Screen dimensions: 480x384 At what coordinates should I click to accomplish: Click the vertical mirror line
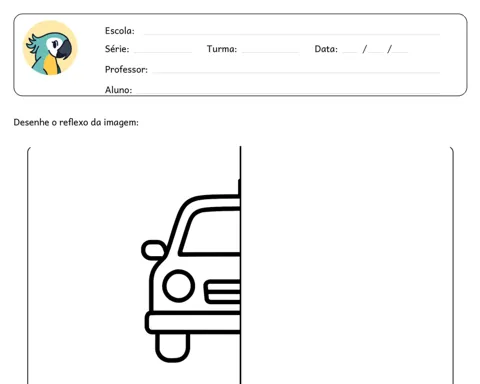[x=240, y=265]
